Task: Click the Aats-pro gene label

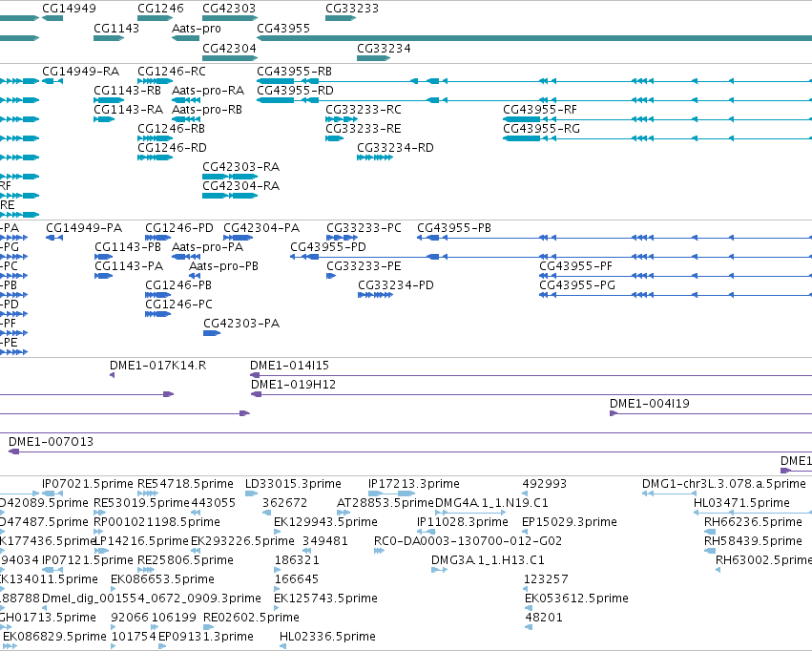Action: [x=197, y=28]
